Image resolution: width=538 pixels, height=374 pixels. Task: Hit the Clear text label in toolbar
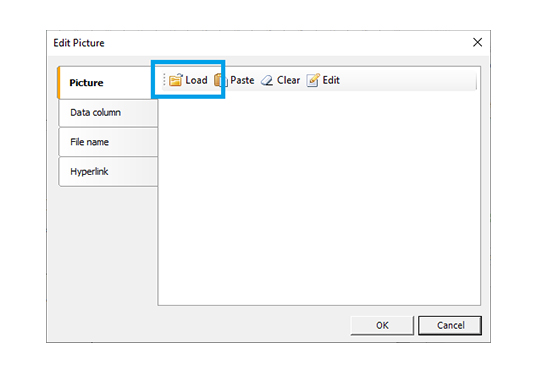tap(288, 80)
